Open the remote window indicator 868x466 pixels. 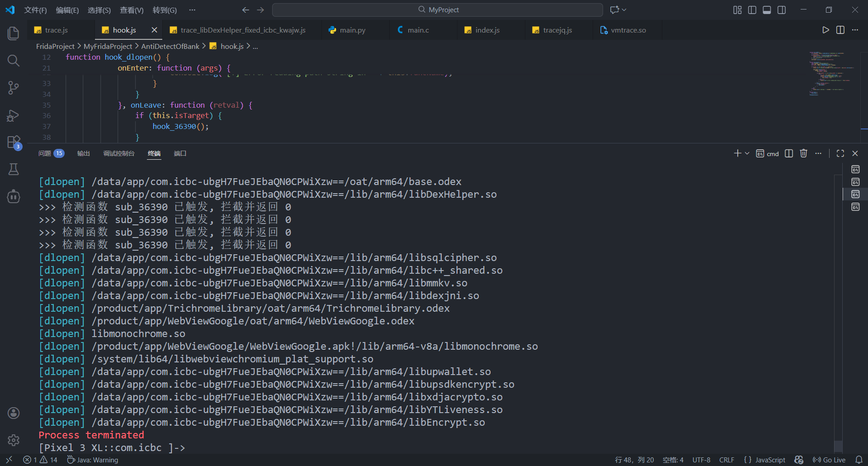pos(9,460)
